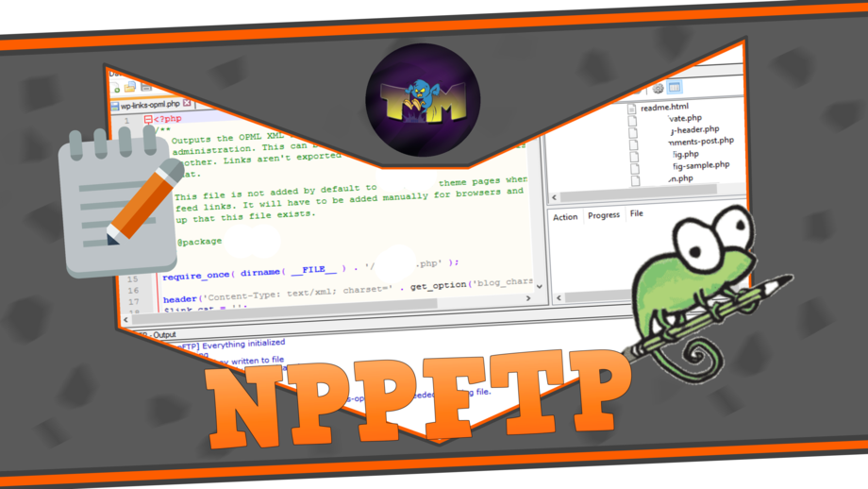Click the Action column header

[x=565, y=217]
